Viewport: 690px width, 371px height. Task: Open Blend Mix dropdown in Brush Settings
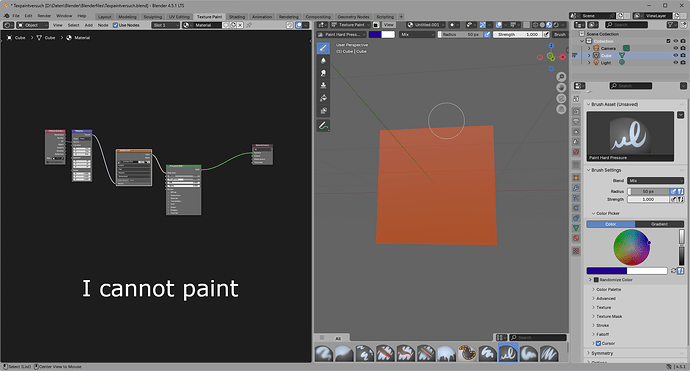[x=655, y=180]
